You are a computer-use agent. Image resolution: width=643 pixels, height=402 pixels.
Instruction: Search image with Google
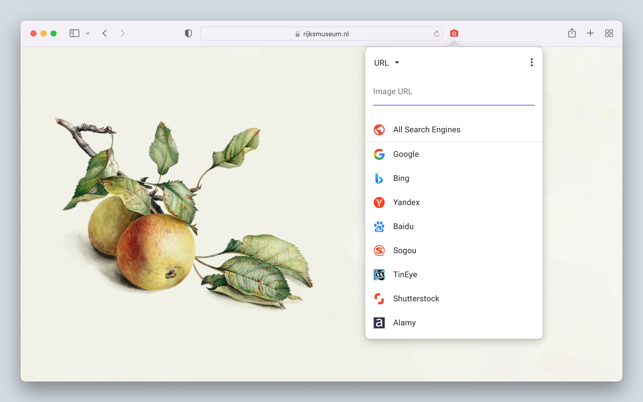click(406, 154)
